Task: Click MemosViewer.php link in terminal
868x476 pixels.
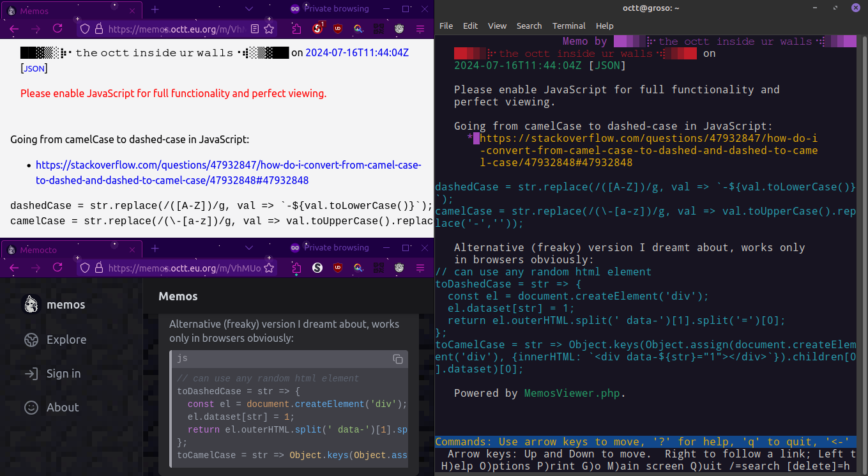Action: click(572, 394)
